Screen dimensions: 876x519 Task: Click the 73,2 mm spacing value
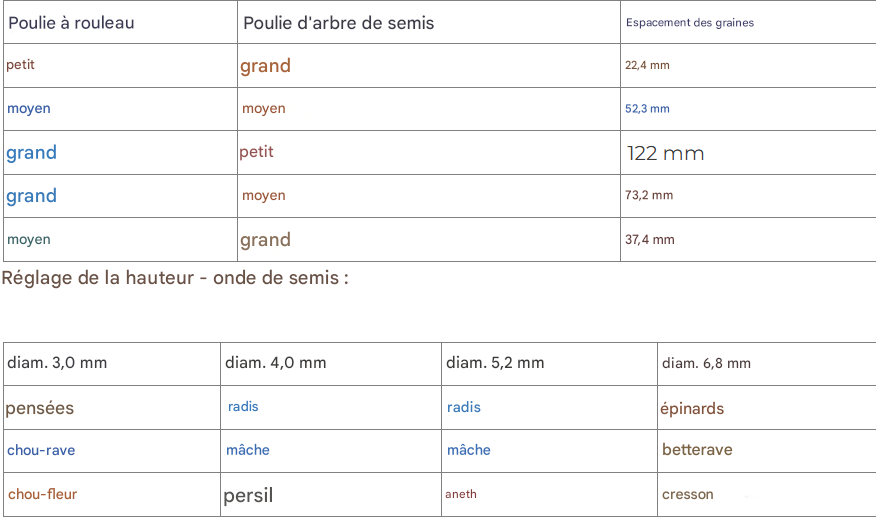pyautogui.click(x=649, y=196)
